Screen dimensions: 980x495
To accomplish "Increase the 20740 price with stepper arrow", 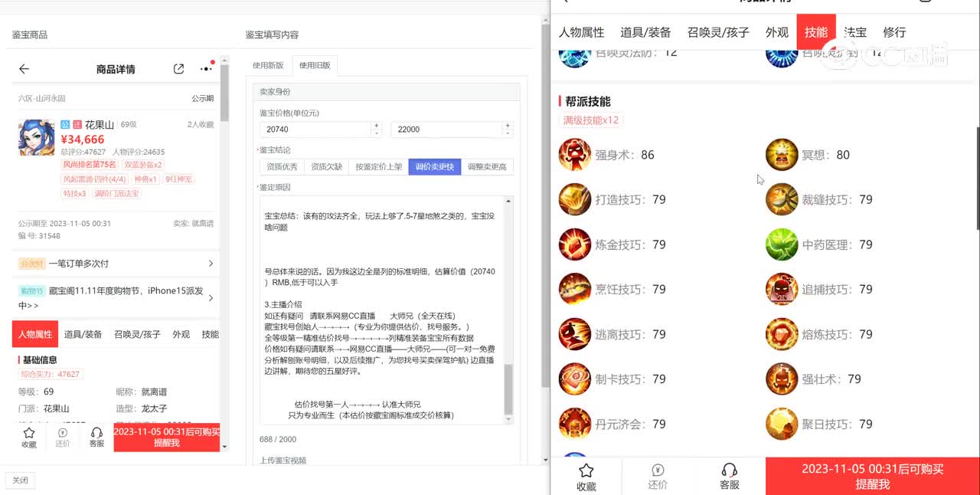I will [x=376, y=126].
